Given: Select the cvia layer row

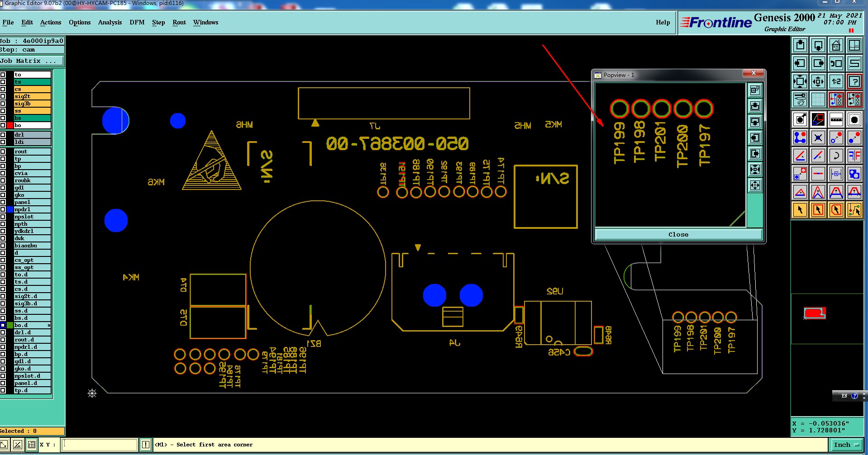Looking at the screenshot, I should pyautogui.click(x=32, y=173).
